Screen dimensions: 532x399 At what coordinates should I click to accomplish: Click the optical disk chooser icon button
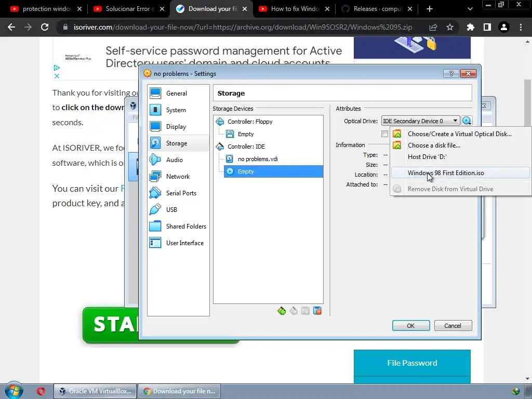[x=467, y=121]
